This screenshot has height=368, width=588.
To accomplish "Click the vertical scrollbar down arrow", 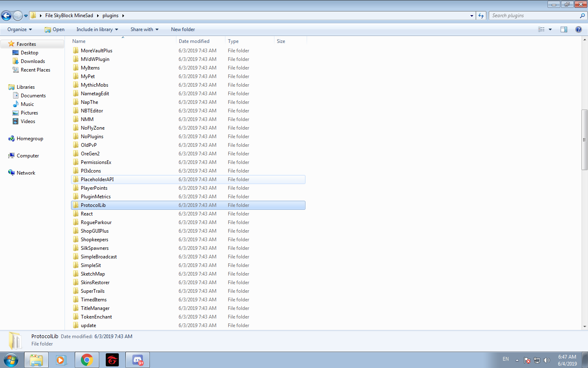I will pyautogui.click(x=585, y=327).
